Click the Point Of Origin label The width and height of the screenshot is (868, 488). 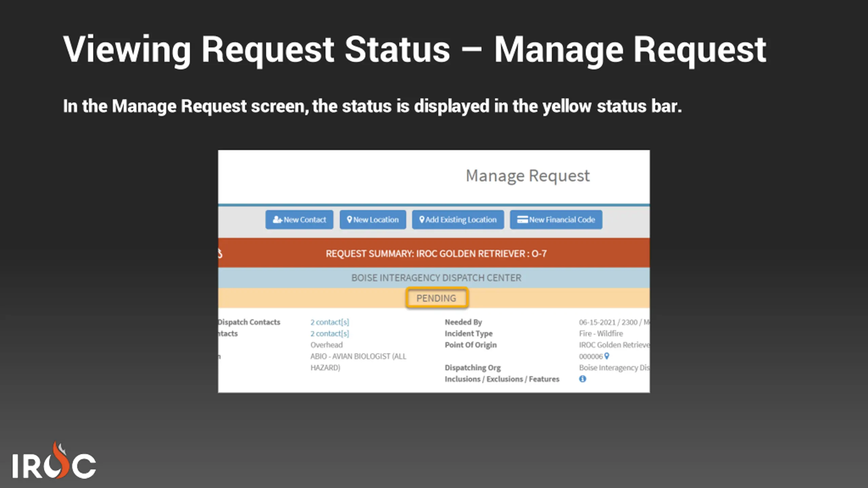click(471, 345)
